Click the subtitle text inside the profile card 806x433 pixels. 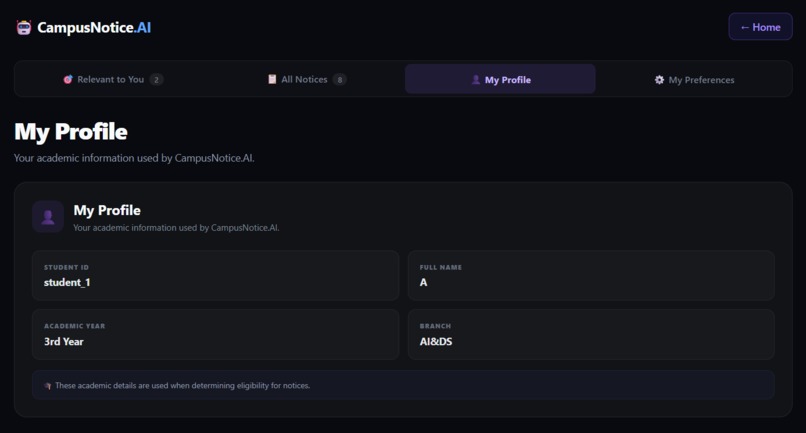point(176,228)
